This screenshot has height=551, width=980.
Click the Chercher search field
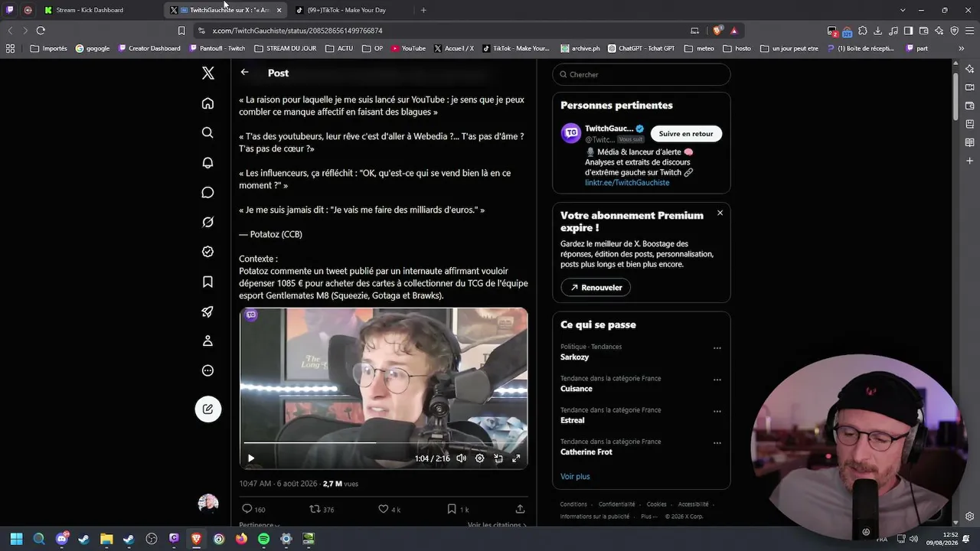pos(642,74)
